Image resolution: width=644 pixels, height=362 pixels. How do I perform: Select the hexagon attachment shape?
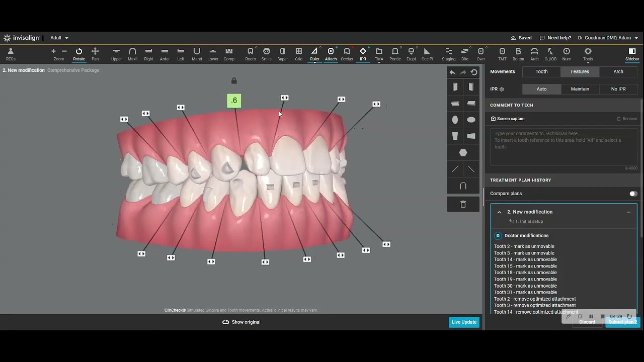[x=463, y=152]
